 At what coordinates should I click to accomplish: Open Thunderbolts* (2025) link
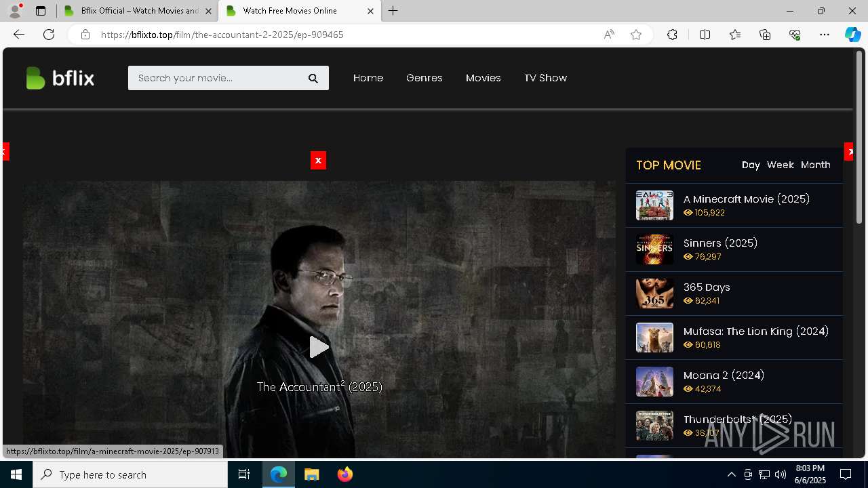click(x=738, y=420)
